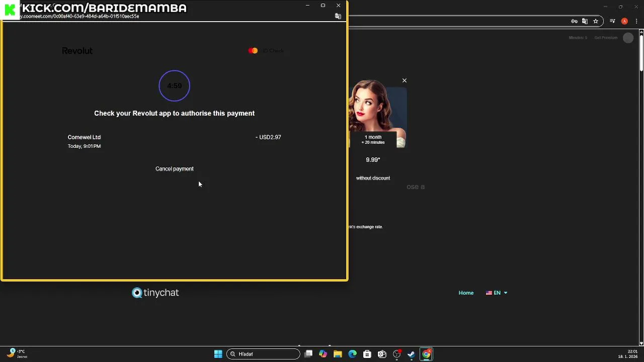Click the Kick logo in the stream overlay
Screen dimensions: 644x362
coord(10,10)
